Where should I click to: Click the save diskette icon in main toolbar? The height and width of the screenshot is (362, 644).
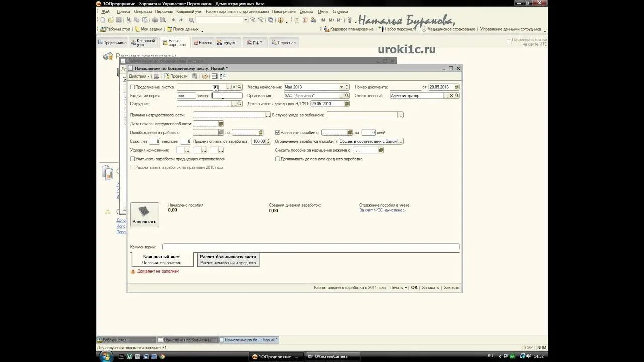click(119, 20)
